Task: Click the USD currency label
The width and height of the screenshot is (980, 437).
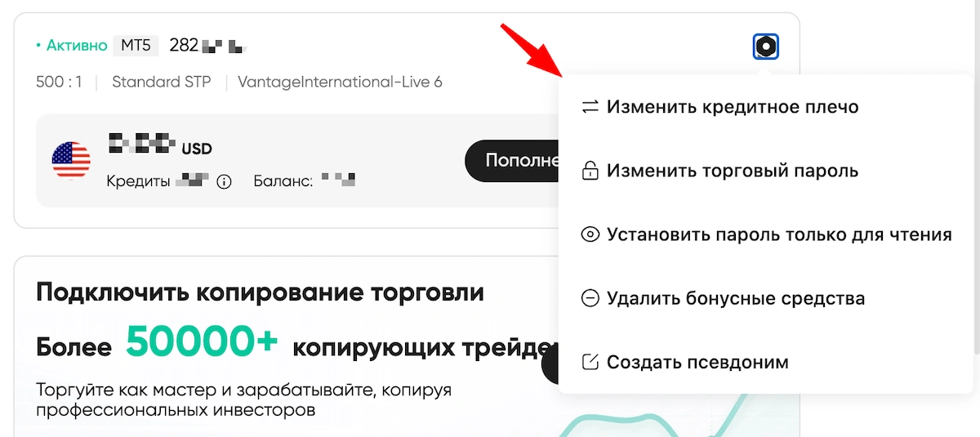Action: point(197,149)
